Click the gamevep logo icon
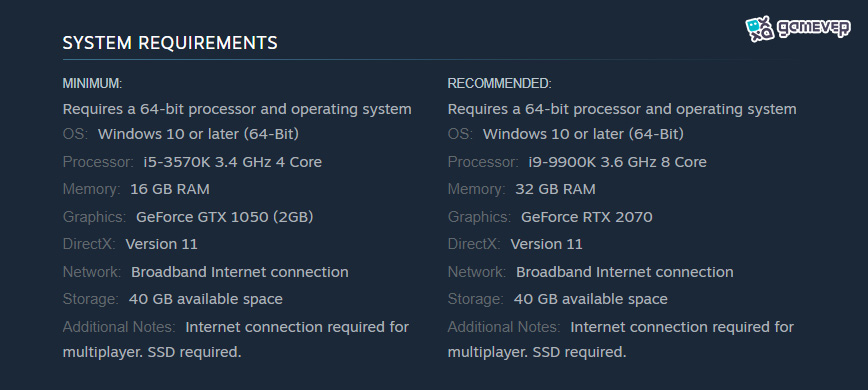Screen dimensions: 868x390 (760, 29)
